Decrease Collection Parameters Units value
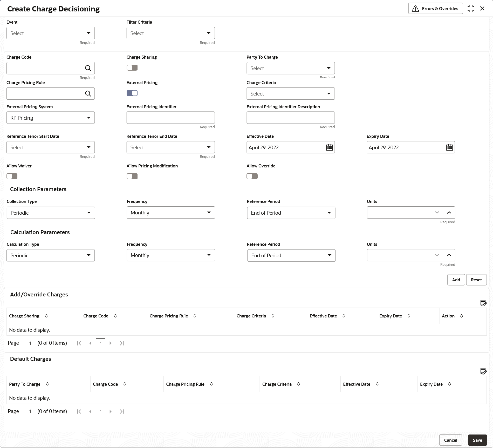This screenshot has height=448, width=493. tap(437, 213)
